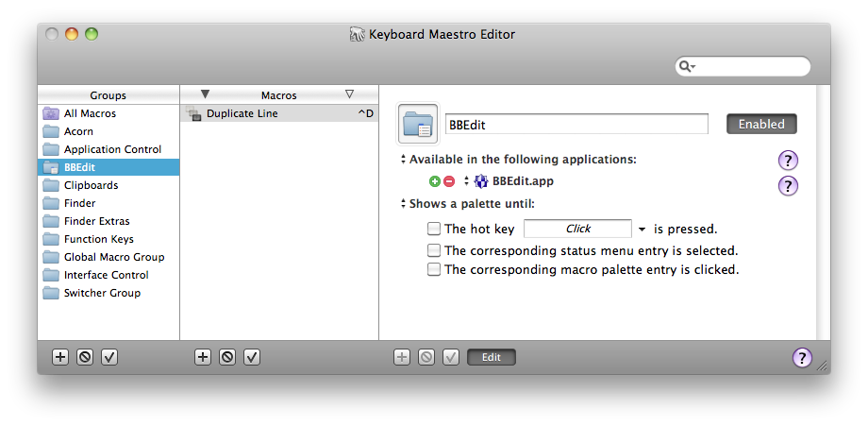Select the Clipboards group
Viewport: 868px width, 426px height.
(108, 185)
